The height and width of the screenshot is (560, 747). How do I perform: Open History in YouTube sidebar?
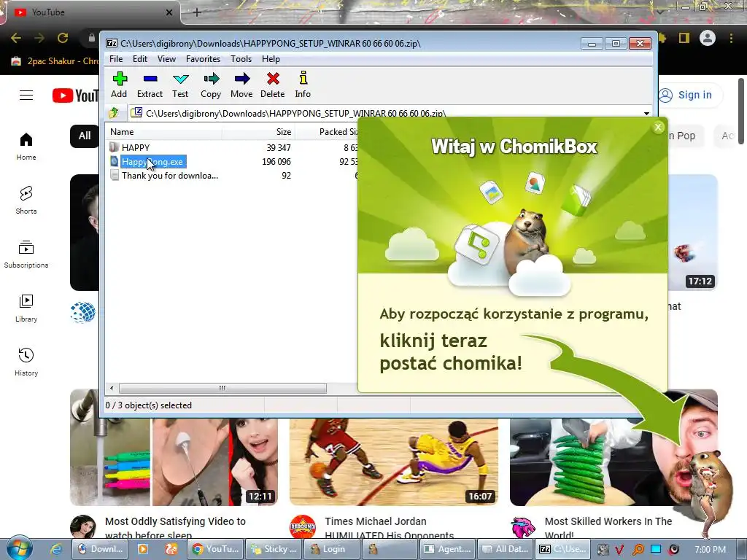pos(26,362)
